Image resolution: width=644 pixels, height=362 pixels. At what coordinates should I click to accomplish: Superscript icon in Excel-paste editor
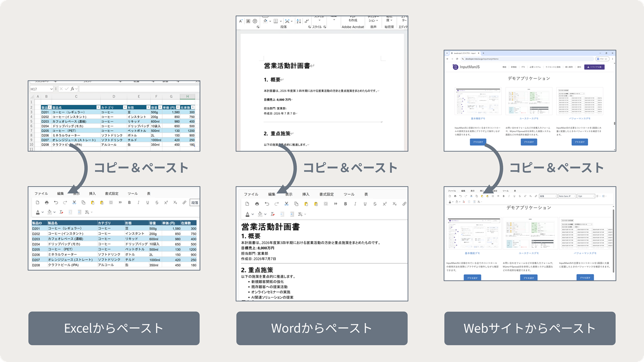pyautogui.click(x=166, y=203)
